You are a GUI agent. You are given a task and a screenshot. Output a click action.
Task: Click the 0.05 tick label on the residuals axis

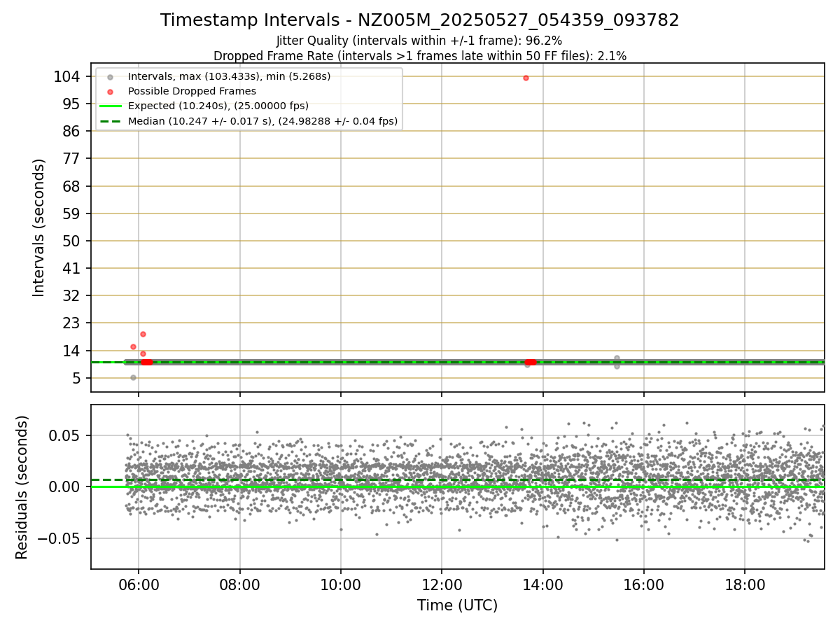click(x=64, y=435)
